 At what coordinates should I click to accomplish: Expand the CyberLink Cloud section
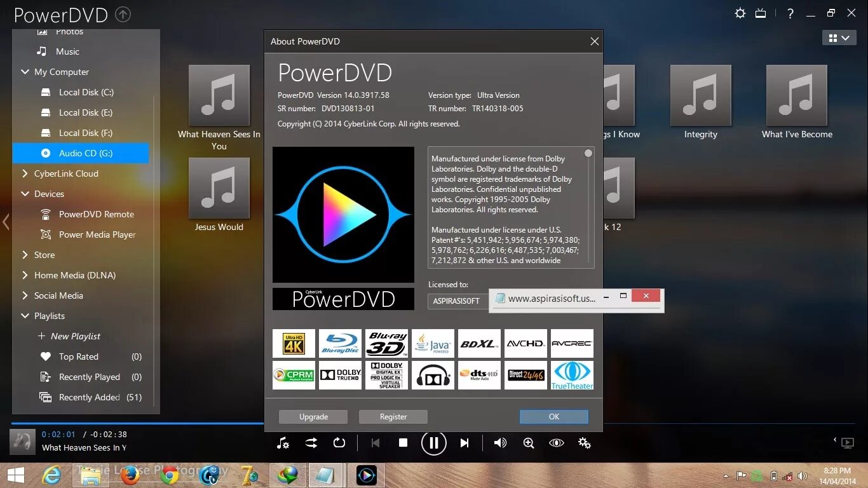tap(25, 173)
